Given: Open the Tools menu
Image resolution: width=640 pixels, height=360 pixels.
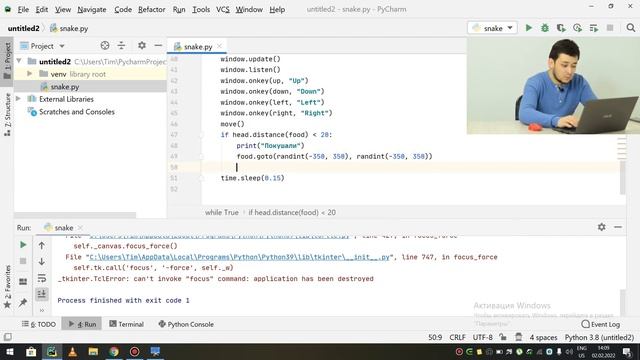Looking at the screenshot, I should click(x=201, y=9).
